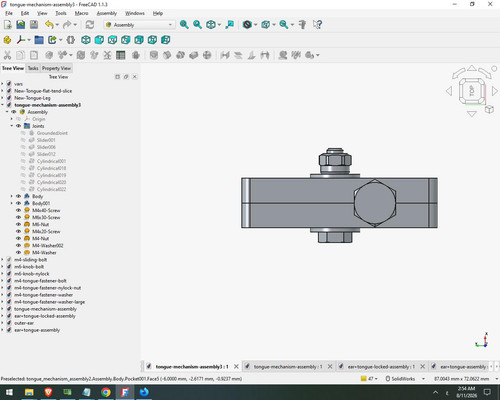500x400 pixels.
Task: Open the SolidWorks navigation style dropdown
Action: pyautogui.click(x=405, y=379)
